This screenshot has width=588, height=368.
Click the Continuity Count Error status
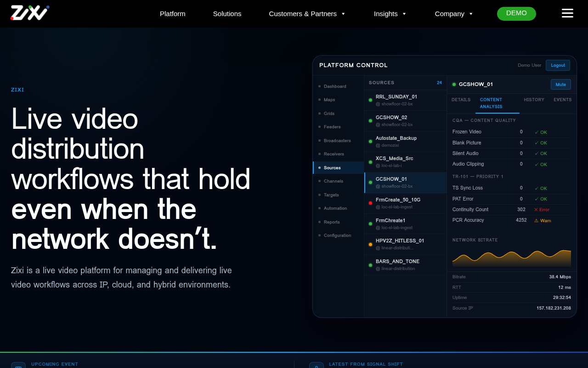point(542,210)
